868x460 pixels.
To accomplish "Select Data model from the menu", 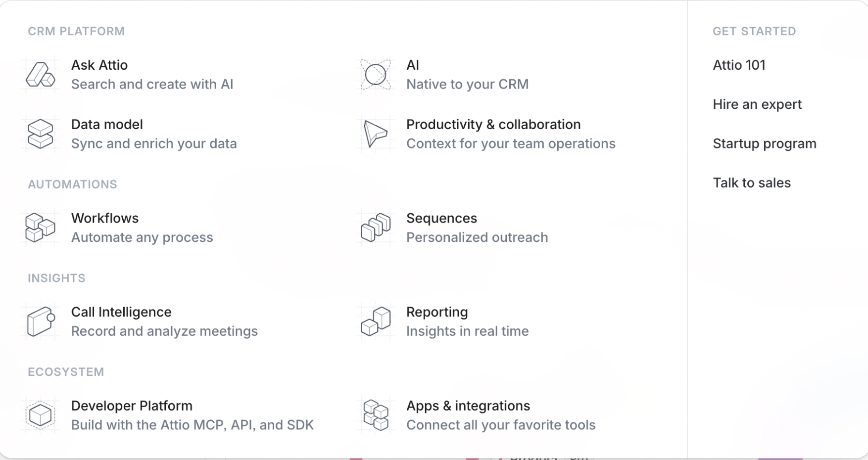I will 107,125.
